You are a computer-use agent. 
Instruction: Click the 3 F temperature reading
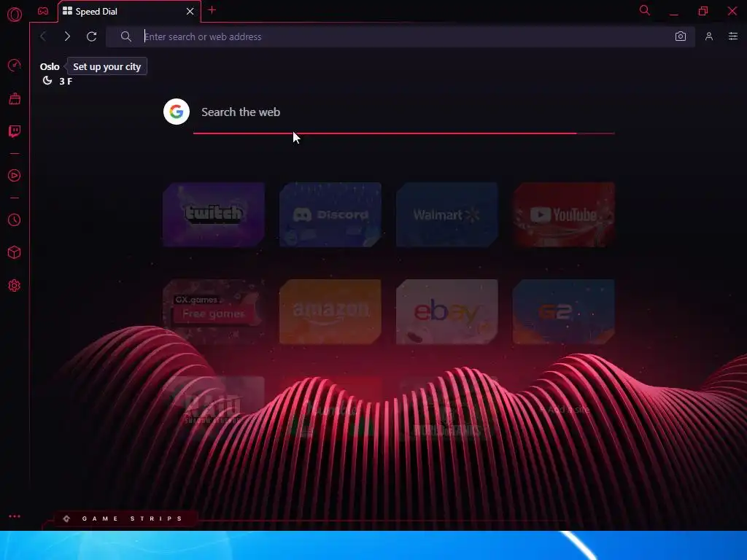(x=66, y=82)
